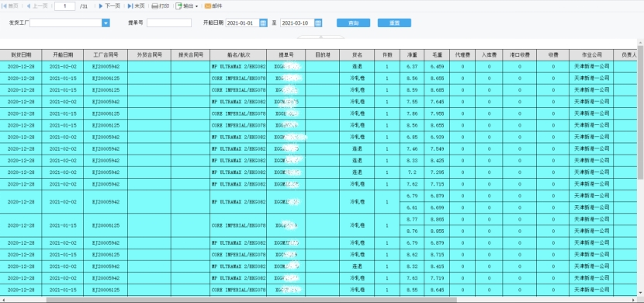Click the 开船日期 column header
Image resolution: width=644 pixels, height=303 pixels.
tap(62, 54)
